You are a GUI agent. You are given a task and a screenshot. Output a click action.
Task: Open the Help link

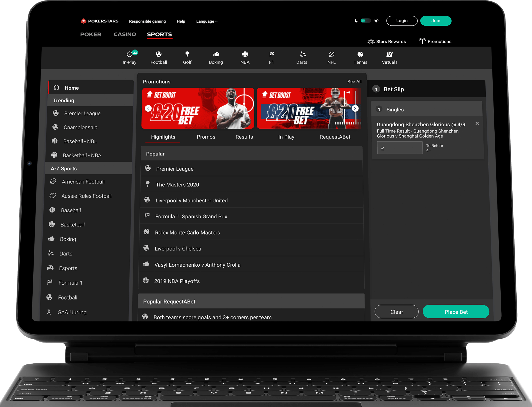[181, 21]
